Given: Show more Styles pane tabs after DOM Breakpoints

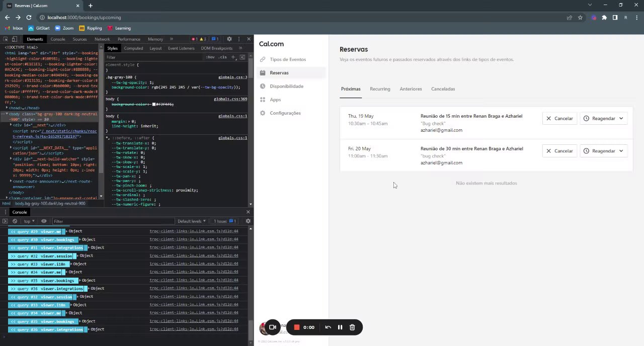Looking at the screenshot, I should click(240, 48).
